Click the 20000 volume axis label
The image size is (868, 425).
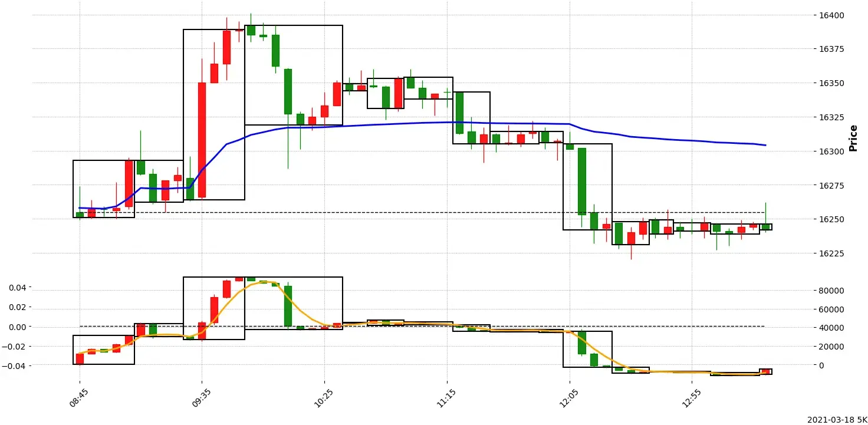832,347
